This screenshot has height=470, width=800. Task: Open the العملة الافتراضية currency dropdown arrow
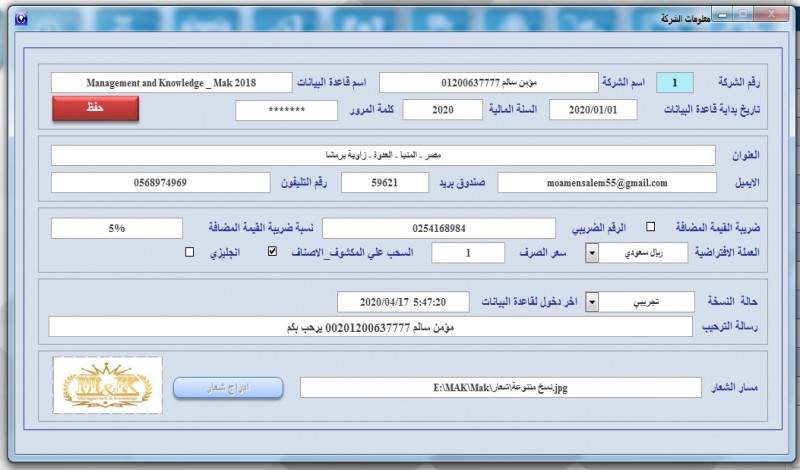tap(592, 253)
